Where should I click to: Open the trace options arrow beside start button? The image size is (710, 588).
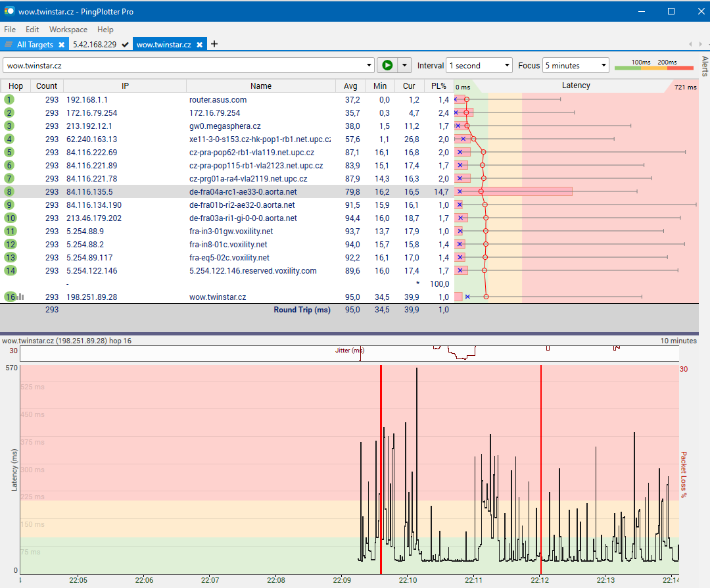[x=404, y=66]
